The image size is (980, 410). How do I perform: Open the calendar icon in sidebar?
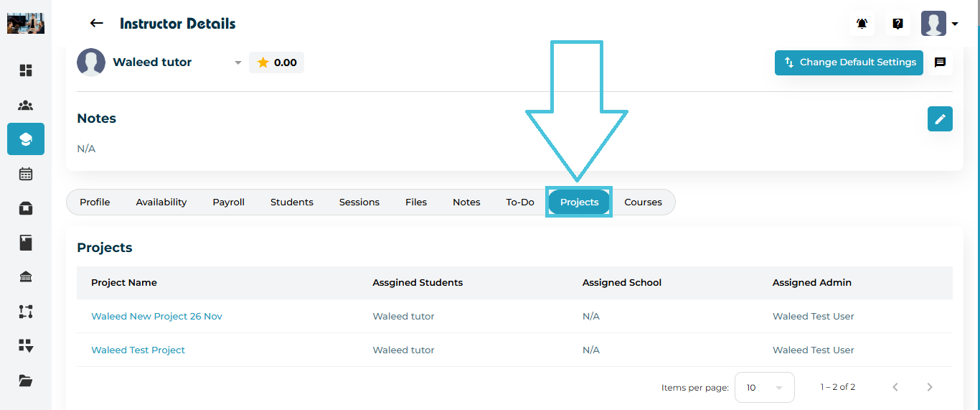(x=26, y=174)
